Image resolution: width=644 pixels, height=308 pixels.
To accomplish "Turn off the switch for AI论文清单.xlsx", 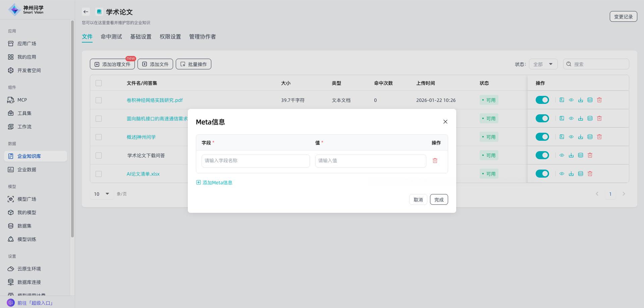I will point(542,174).
